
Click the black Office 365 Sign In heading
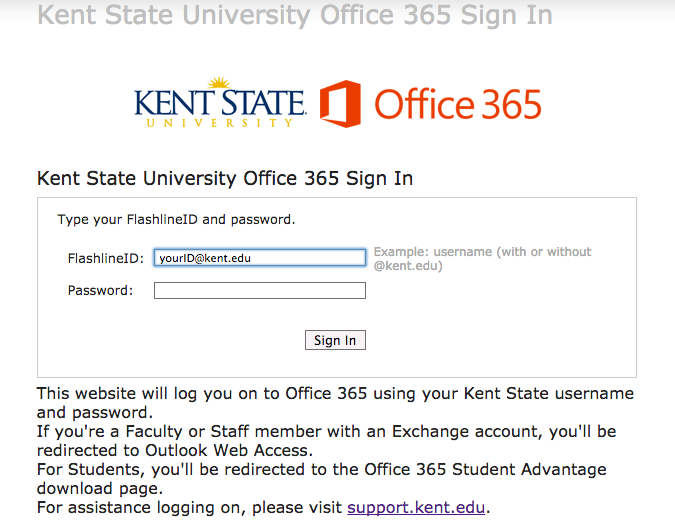[225, 179]
